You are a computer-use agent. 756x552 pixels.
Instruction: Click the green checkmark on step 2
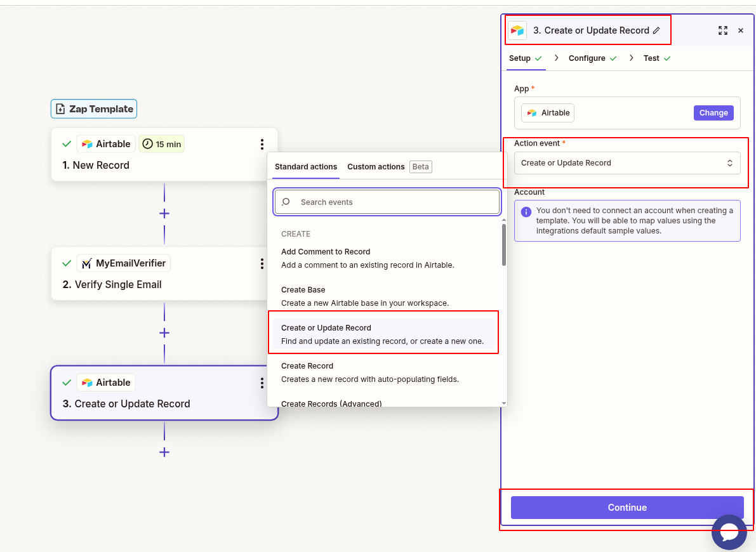(x=66, y=263)
